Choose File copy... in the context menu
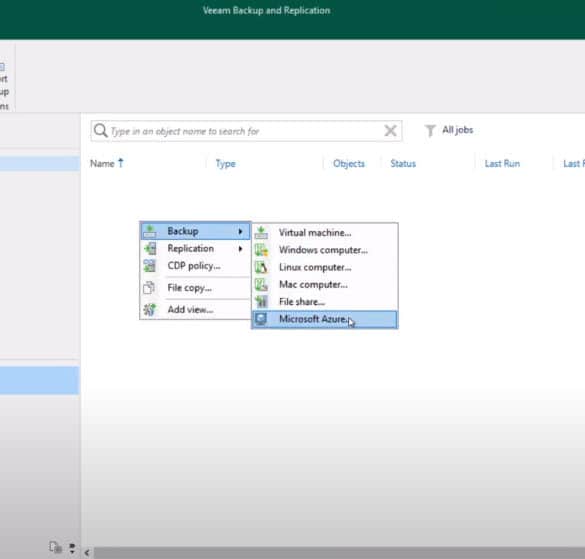585x559 pixels. (195, 288)
